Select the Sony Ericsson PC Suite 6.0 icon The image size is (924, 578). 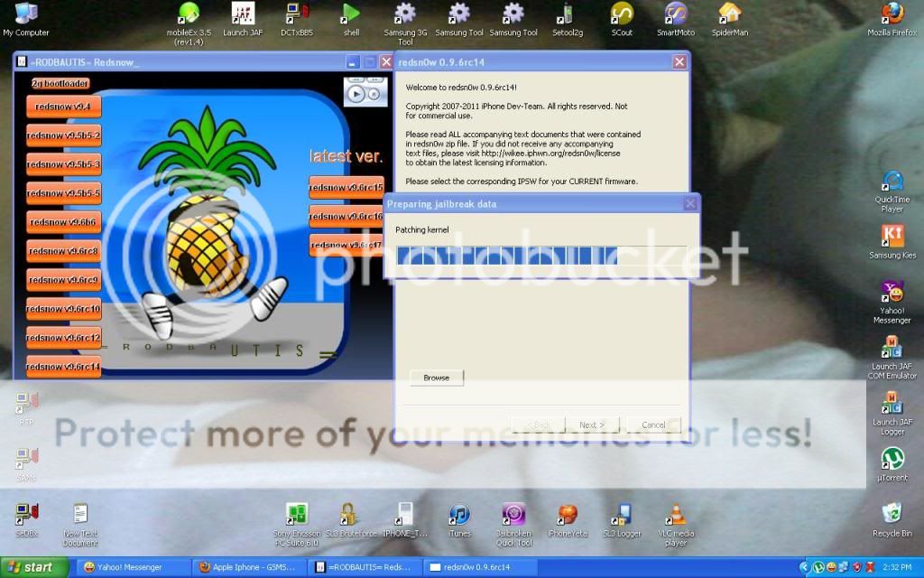[x=296, y=525]
